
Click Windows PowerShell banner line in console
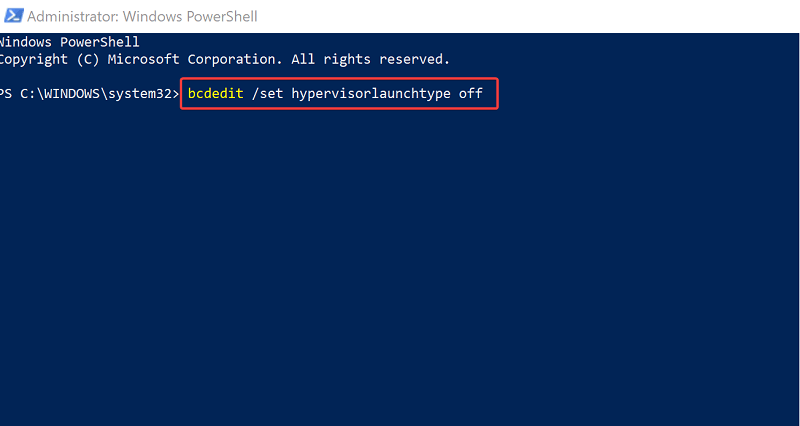pyautogui.click(x=69, y=42)
